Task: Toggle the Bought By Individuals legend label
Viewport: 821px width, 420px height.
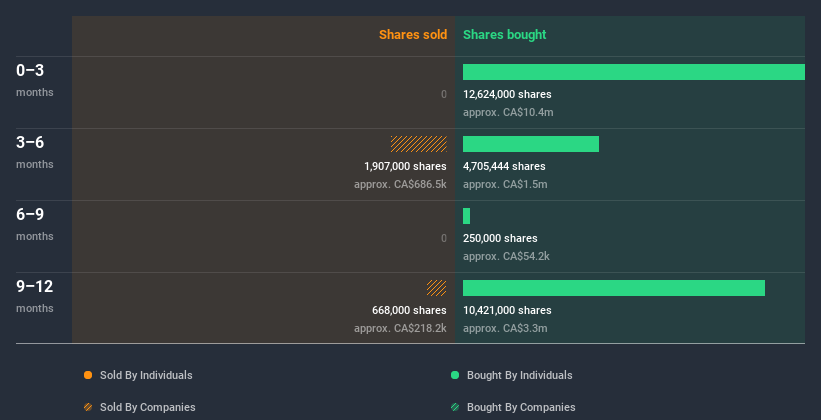Action: (x=520, y=375)
